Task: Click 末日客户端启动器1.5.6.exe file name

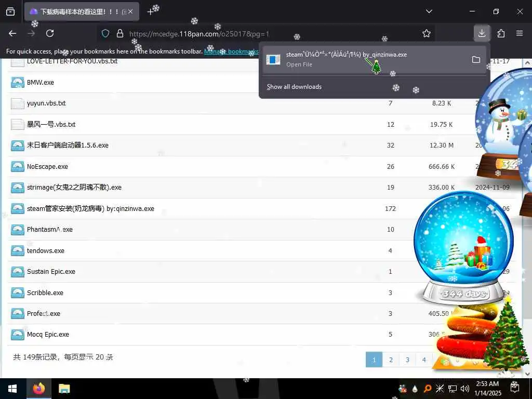Action: [68, 145]
